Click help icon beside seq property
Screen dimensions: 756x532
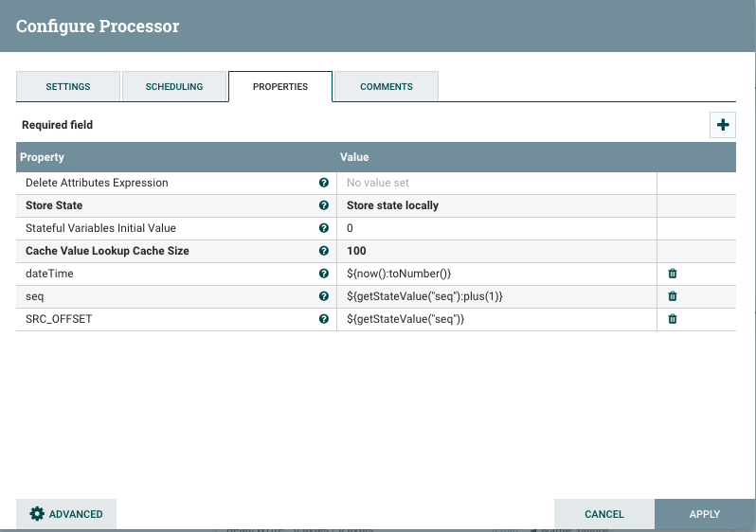coord(324,296)
